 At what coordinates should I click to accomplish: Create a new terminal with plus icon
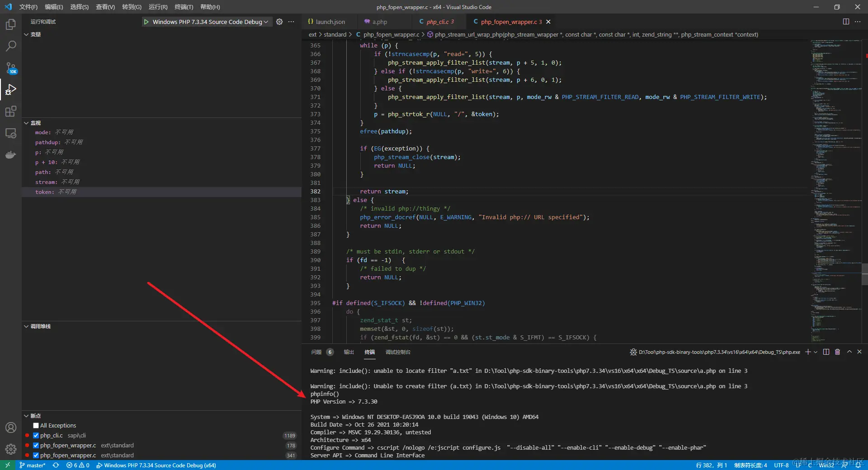click(x=808, y=352)
